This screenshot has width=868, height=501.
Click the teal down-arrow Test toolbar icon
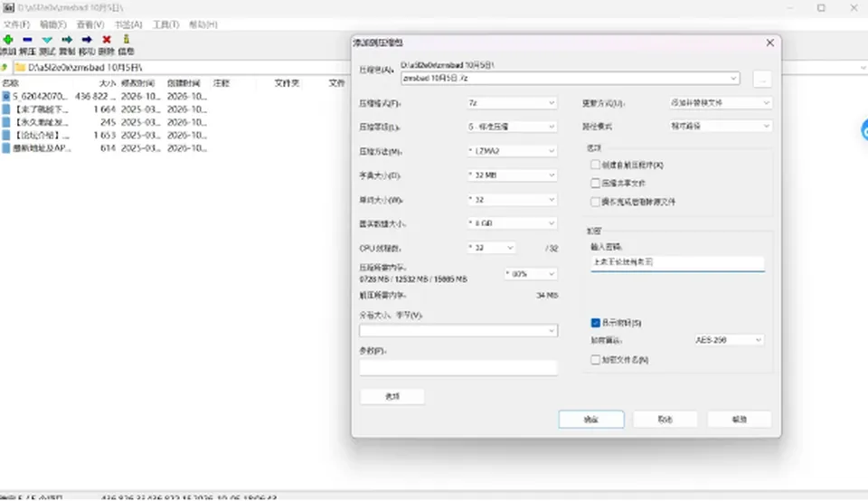[47, 40]
